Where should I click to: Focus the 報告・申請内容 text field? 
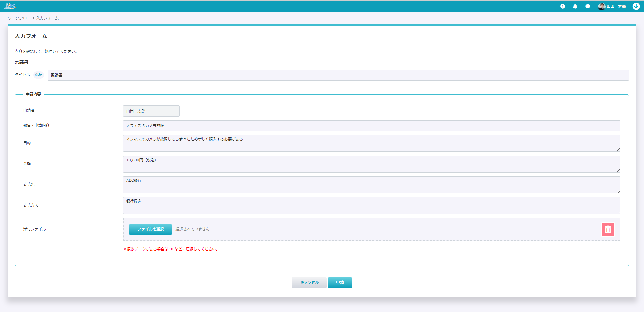tap(371, 126)
